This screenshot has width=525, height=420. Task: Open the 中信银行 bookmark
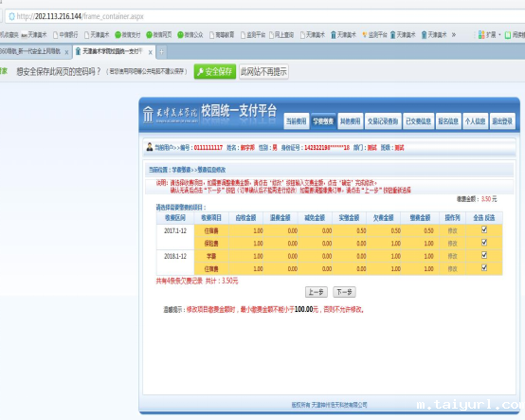coord(65,35)
